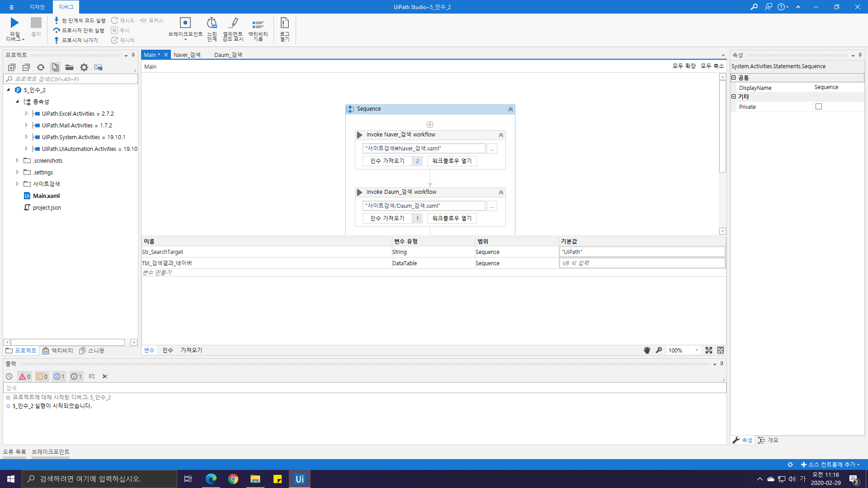Expand the 사이트검색 folder in project tree
This screenshot has height=488, width=868.
coord(17,184)
